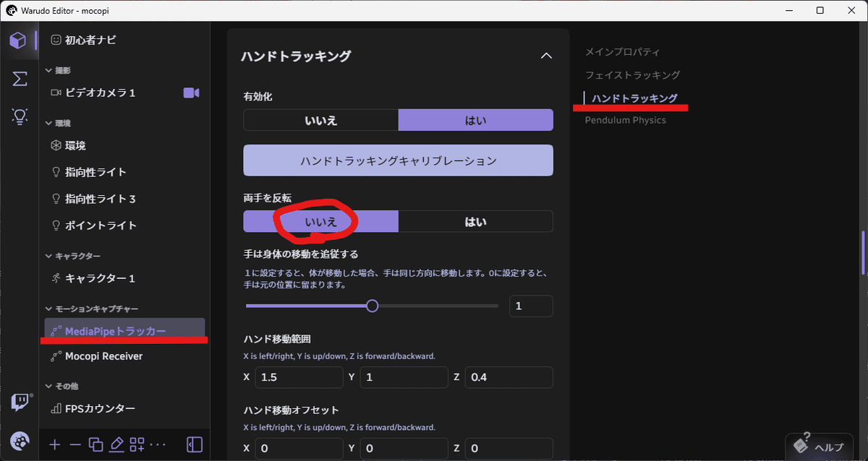868x461 pixels.
Task: Click the 手は身体の移動を追従する slider handle
Action: (373, 306)
